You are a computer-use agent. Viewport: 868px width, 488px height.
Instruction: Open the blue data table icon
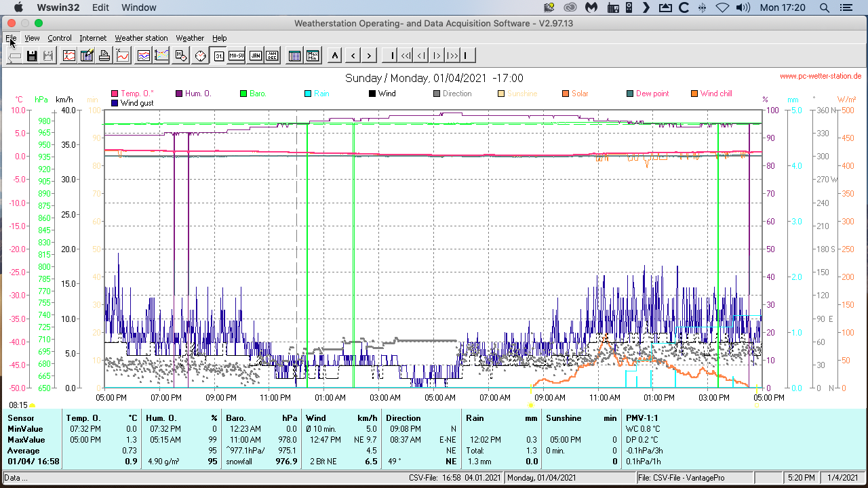coord(294,56)
